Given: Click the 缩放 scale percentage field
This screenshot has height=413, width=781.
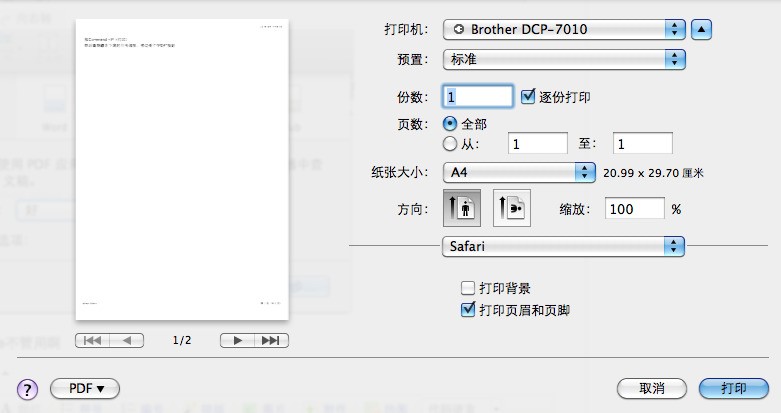Looking at the screenshot, I should point(635,208).
